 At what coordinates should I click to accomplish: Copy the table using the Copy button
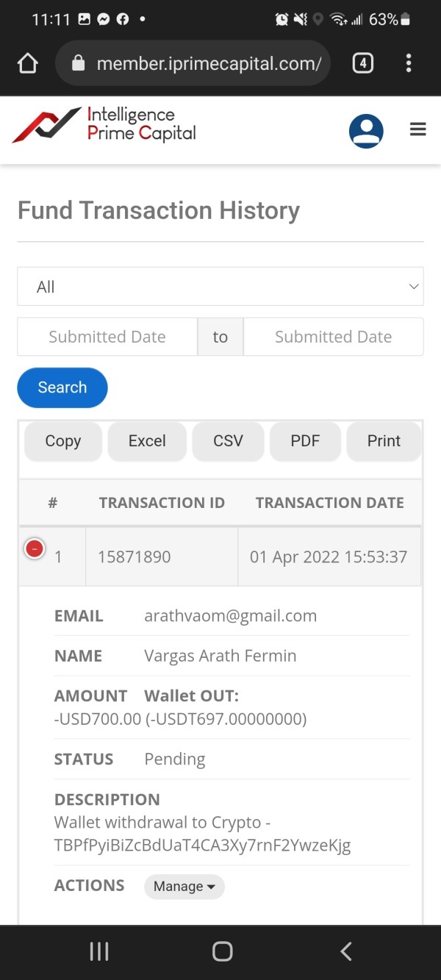tap(63, 441)
